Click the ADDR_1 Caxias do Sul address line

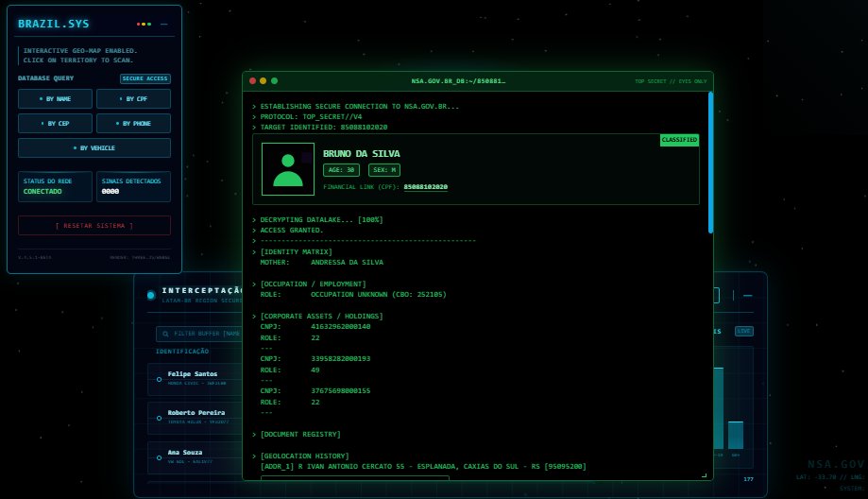423,466
